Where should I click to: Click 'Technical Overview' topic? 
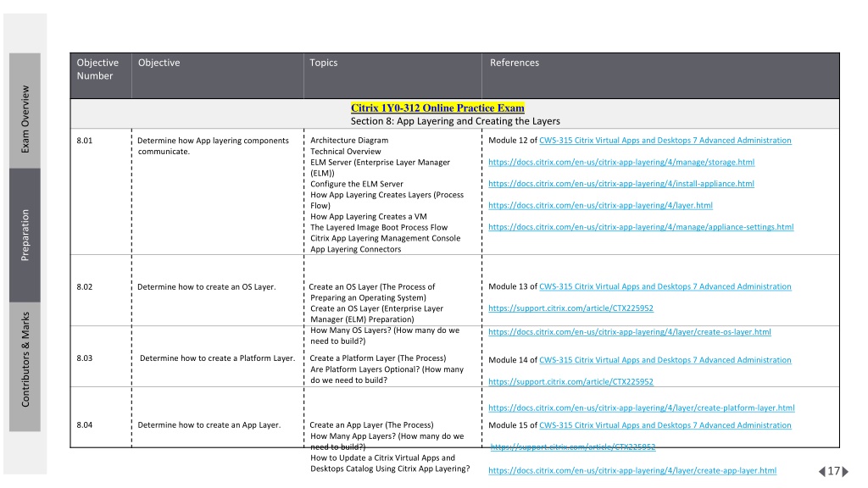(x=346, y=152)
